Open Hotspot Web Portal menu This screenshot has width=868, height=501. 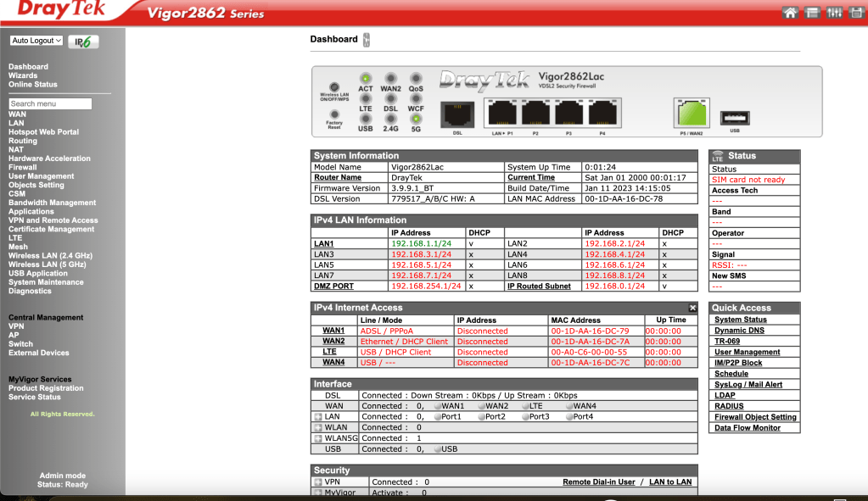44,131
